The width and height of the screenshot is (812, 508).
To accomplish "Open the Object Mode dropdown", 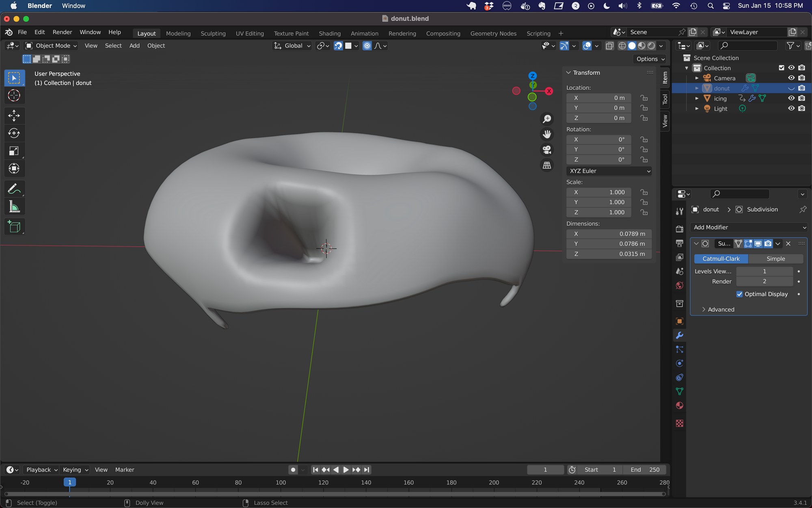I will click(x=51, y=46).
